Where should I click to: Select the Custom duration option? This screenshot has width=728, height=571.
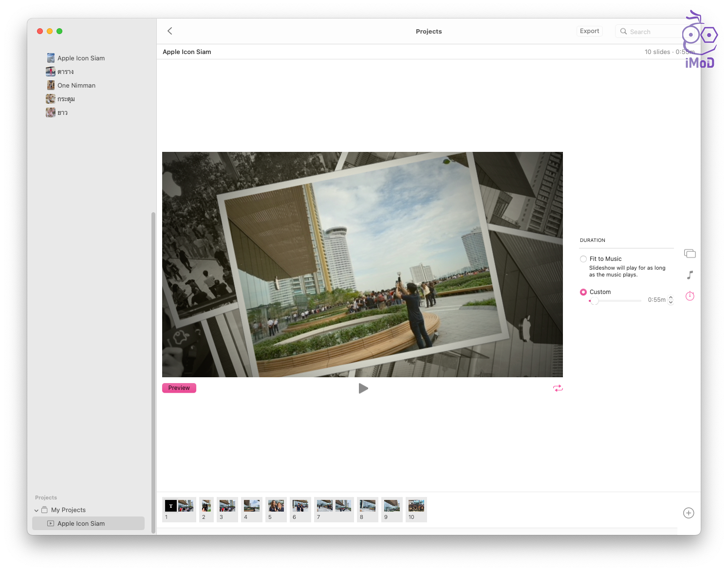coord(583,292)
